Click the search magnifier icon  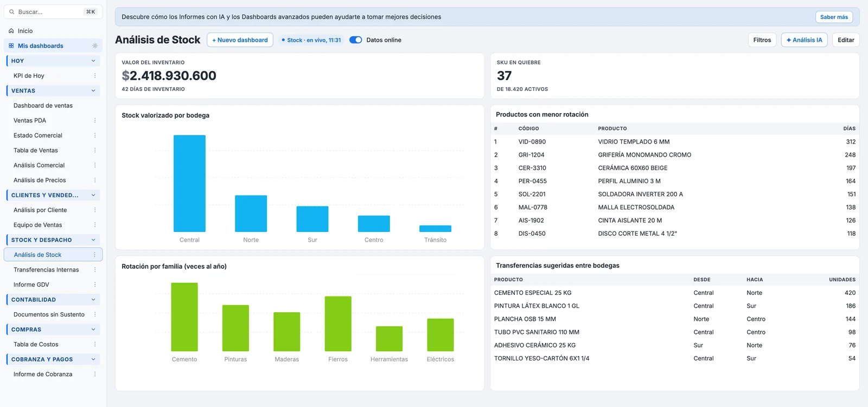(x=12, y=12)
